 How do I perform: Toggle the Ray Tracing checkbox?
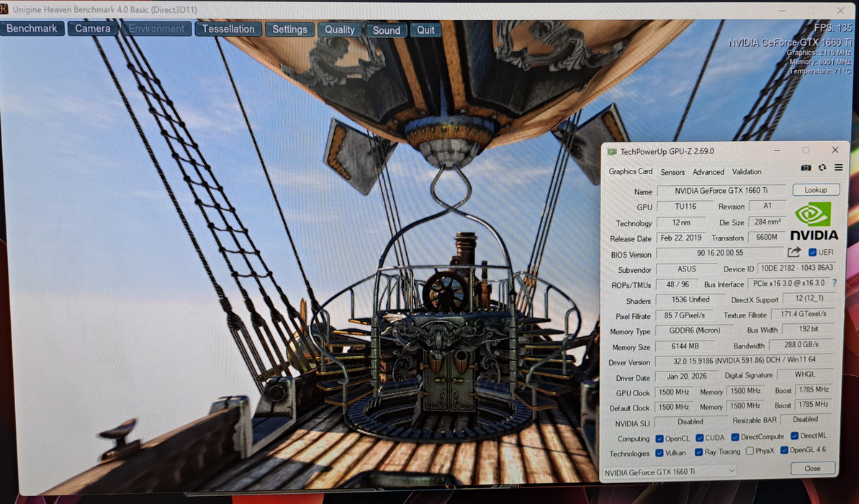pyautogui.click(x=699, y=452)
